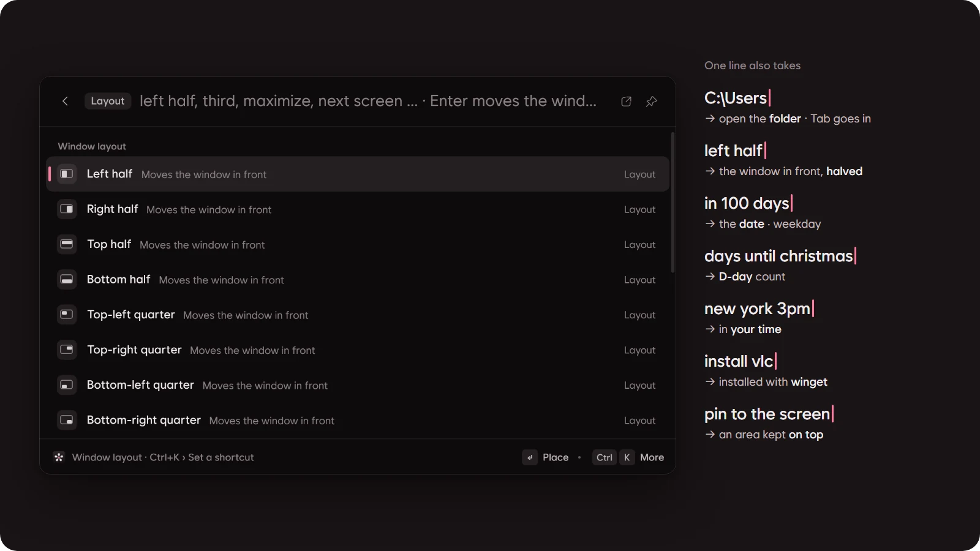
Task: Click the app logo in the footer
Action: [x=59, y=457]
